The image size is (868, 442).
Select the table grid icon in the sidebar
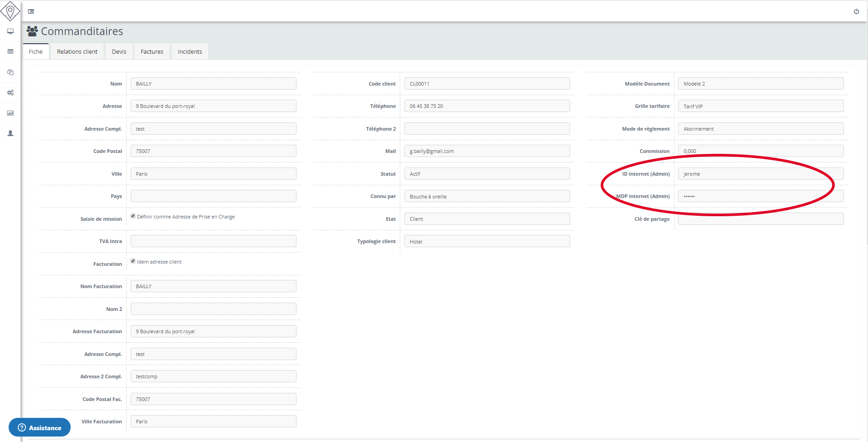coord(10,51)
